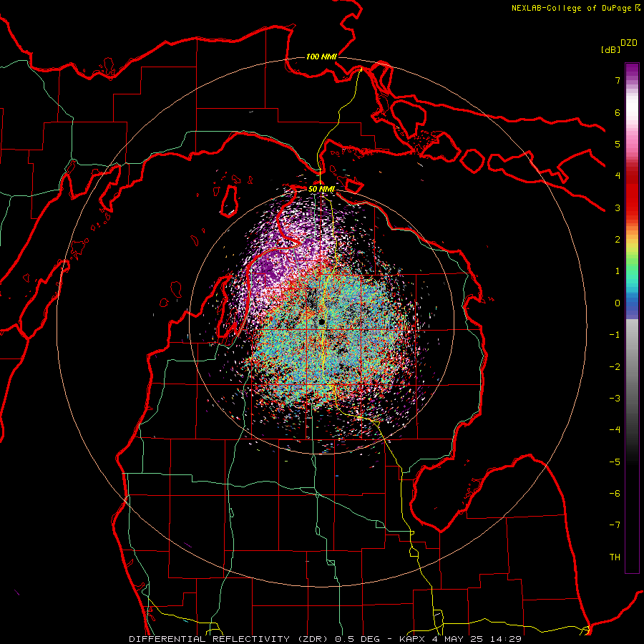
Task: Click the -2 value on the color scale
Action: pyautogui.click(x=615, y=367)
